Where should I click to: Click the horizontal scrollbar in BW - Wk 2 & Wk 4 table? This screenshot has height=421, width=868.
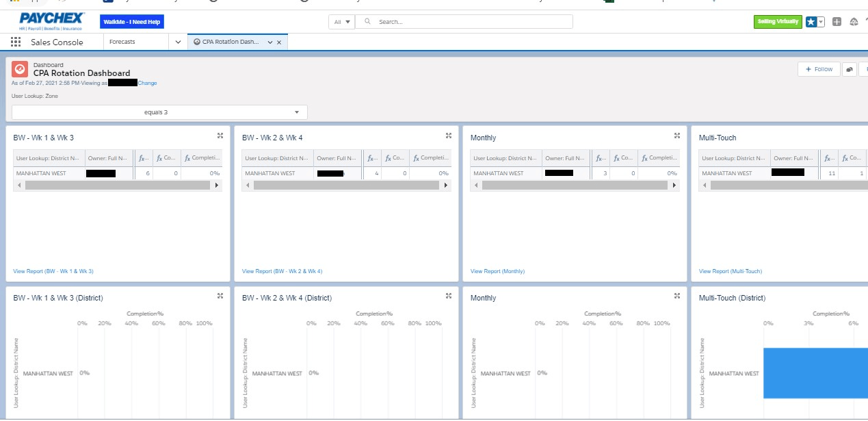[x=346, y=186]
